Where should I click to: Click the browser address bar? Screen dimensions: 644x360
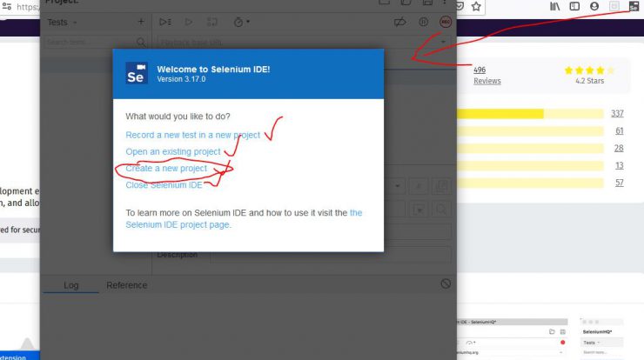pos(27,6)
